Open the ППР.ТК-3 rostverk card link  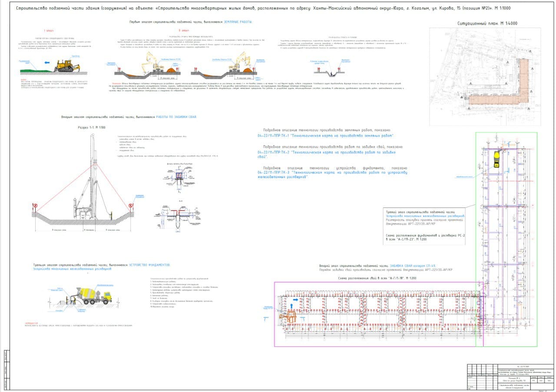(332, 175)
